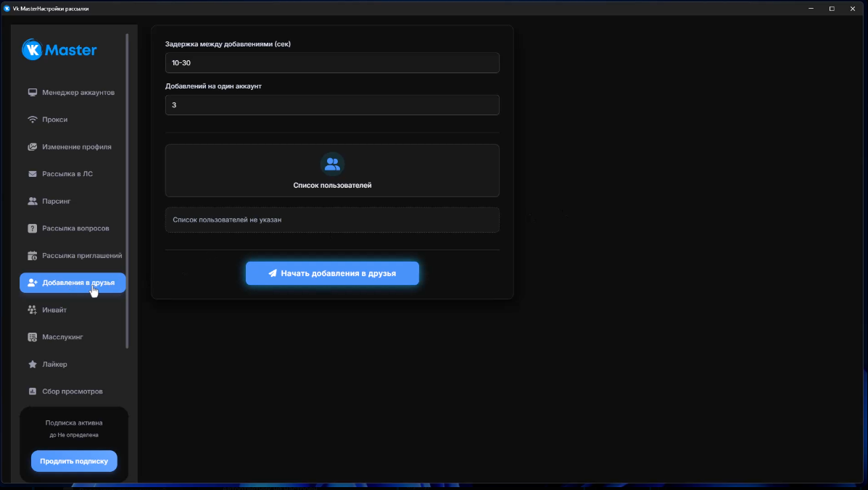Click Продлить подписку button

coord(74,461)
